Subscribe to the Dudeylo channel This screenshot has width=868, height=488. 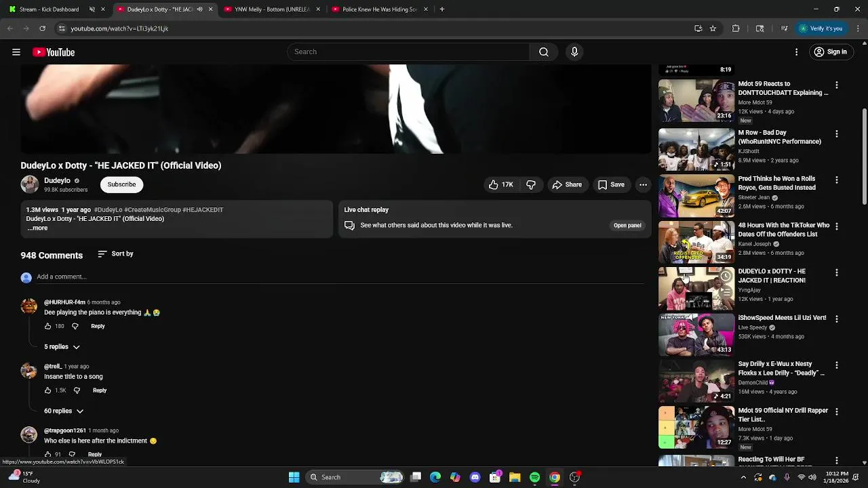point(121,184)
